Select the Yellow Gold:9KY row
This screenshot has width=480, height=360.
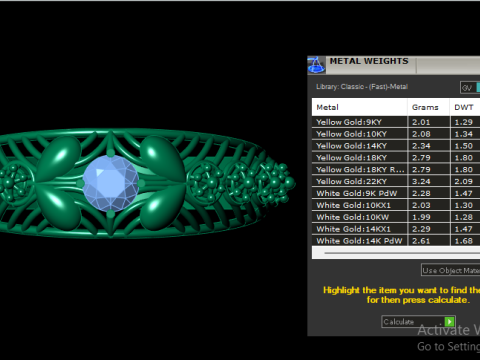(x=396, y=122)
